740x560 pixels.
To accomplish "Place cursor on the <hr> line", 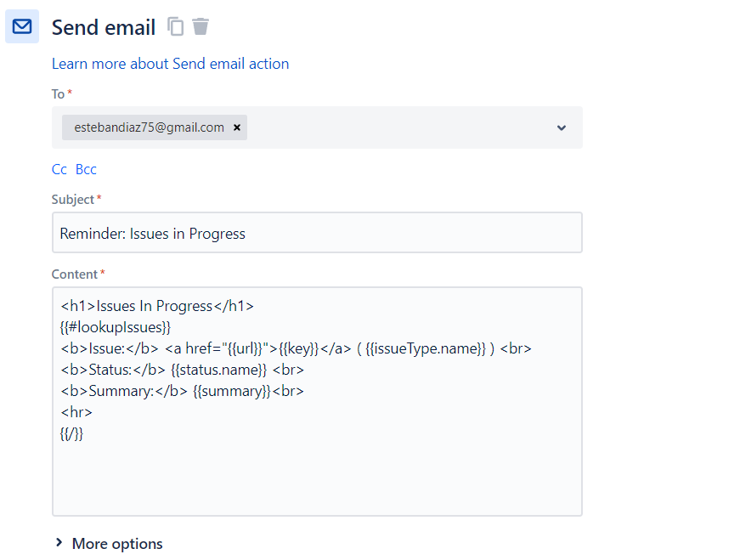I will coord(76,412).
